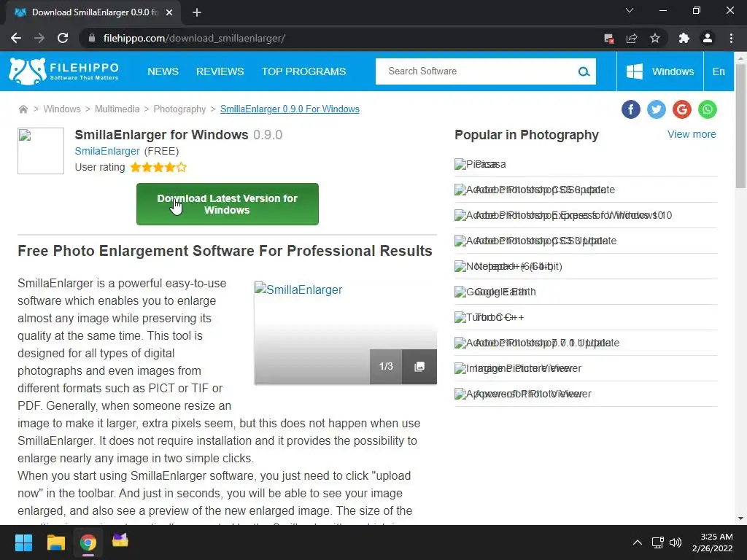747x560 pixels.
Task: Share page via Google icon
Action: pyautogui.click(x=682, y=109)
